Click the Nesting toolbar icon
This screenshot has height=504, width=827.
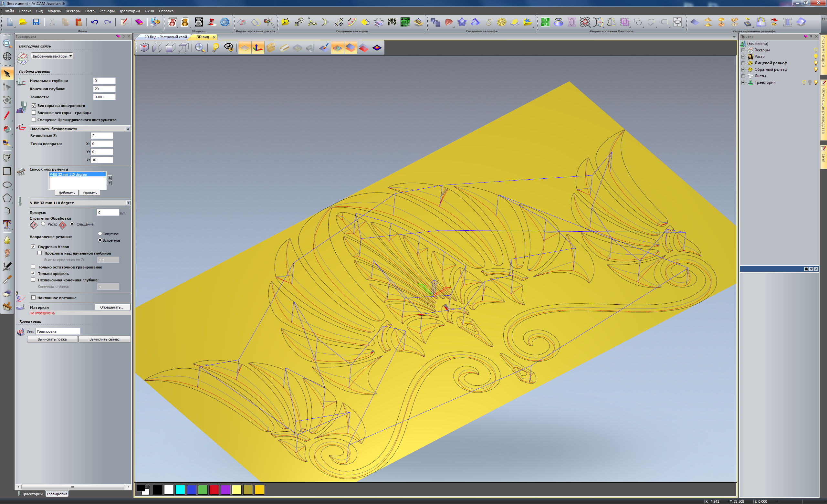tap(391, 22)
